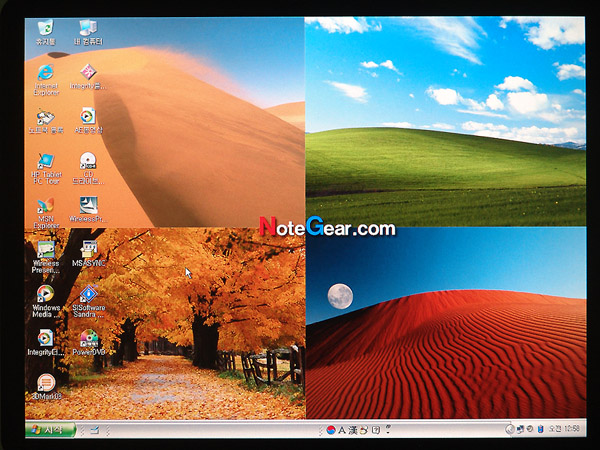Open the Start (시작) menu
The height and width of the screenshot is (450, 600).
click(x=51, y=430)
